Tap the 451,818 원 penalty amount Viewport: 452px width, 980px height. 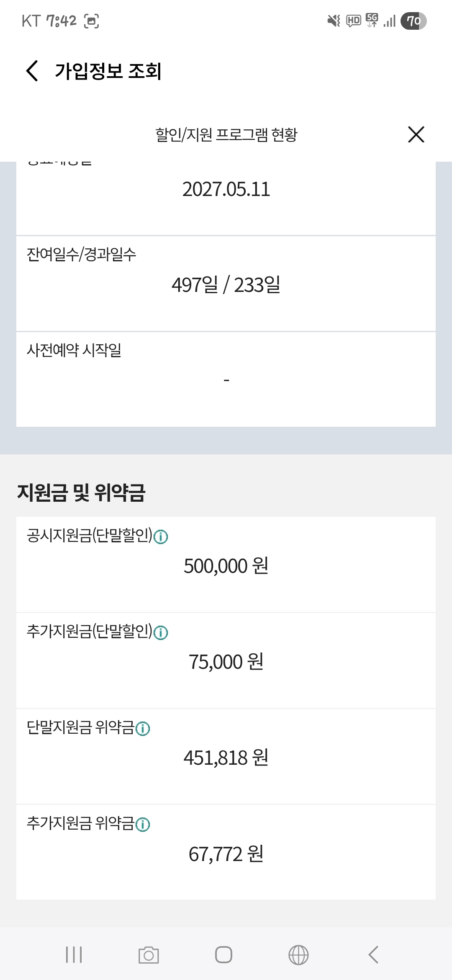[x=226, y=758]
